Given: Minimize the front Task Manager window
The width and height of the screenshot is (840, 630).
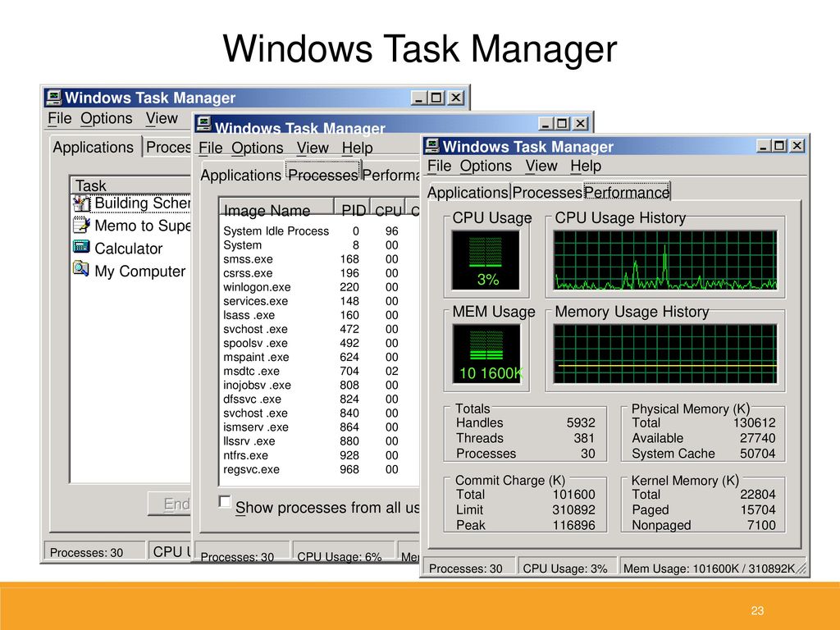Looking at the screenshot, I should pos(763,146).
